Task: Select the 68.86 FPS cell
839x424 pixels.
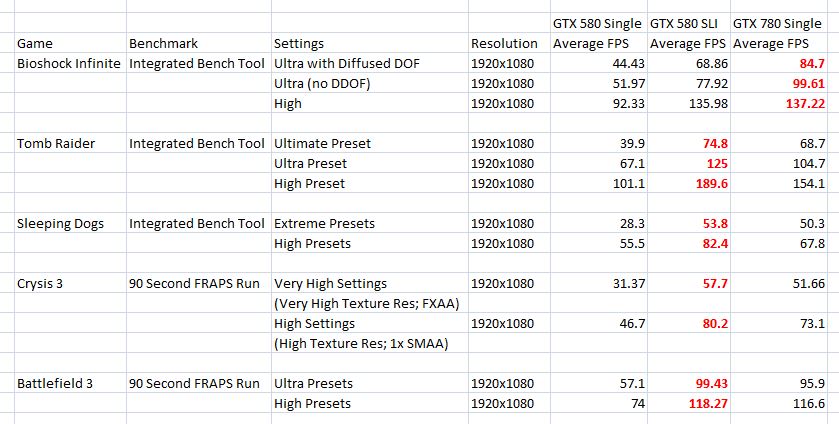Action: (x=689, y=63)
